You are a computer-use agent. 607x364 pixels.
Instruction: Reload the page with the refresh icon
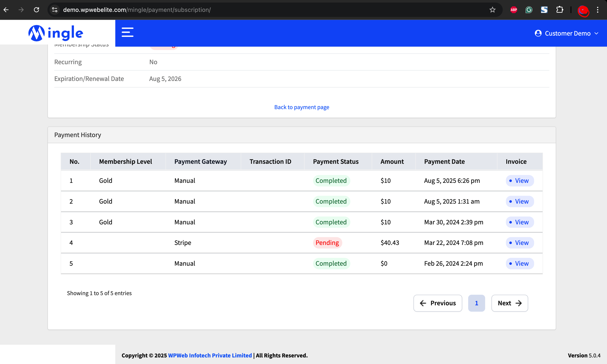[x=36, y=10]
